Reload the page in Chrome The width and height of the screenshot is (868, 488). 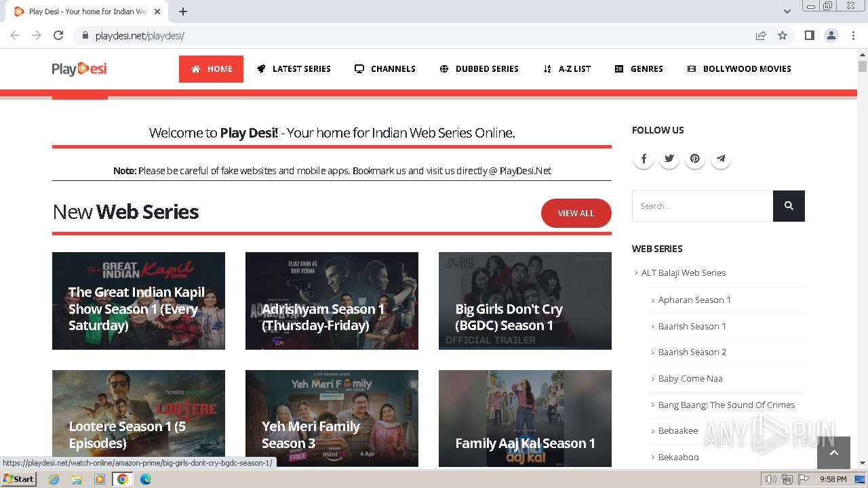(x=58, y=35)
